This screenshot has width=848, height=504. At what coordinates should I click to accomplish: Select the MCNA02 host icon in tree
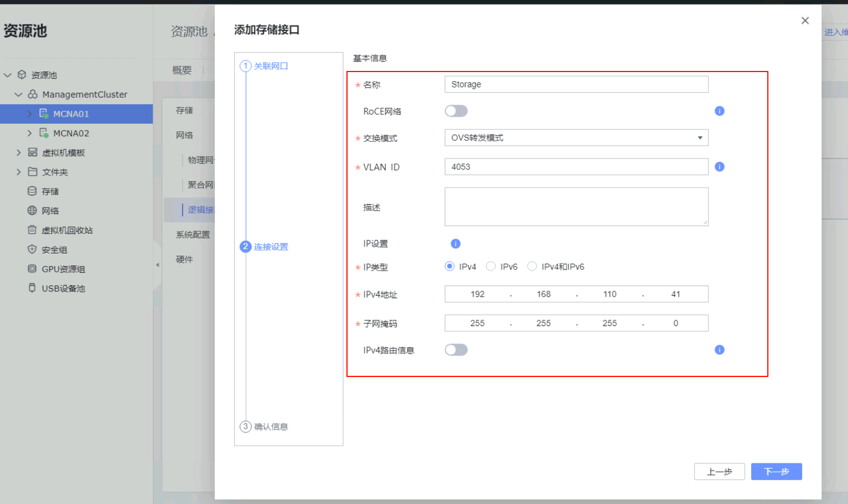click(x=44, y=133)
